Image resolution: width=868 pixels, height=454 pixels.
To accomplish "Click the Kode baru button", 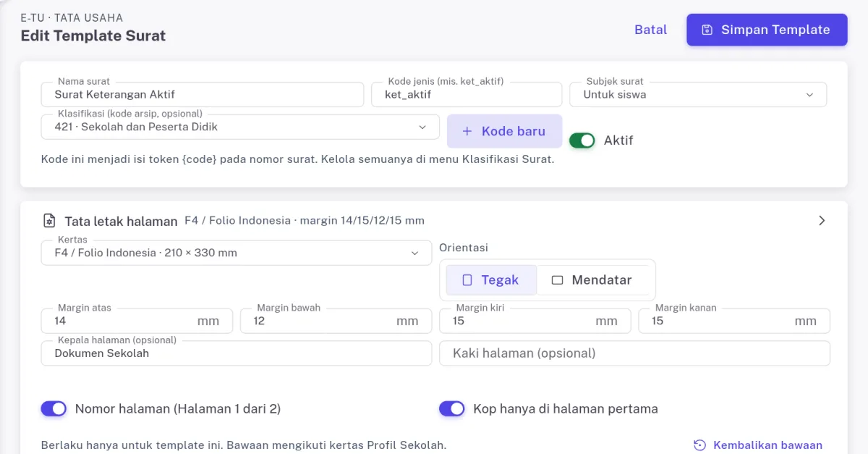I will (504, 131).
